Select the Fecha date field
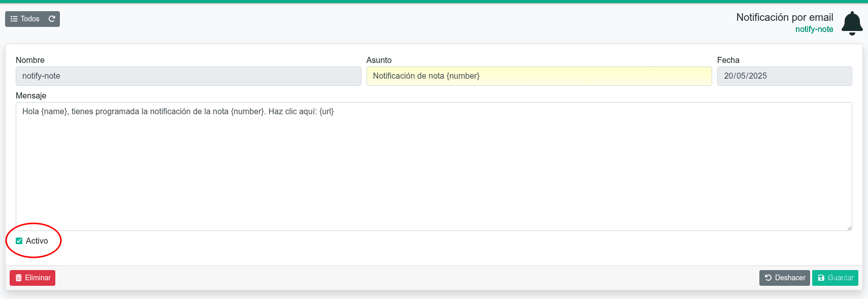This screenshot has height=299, width=868. pyautogui.click(x=784, y=76)
